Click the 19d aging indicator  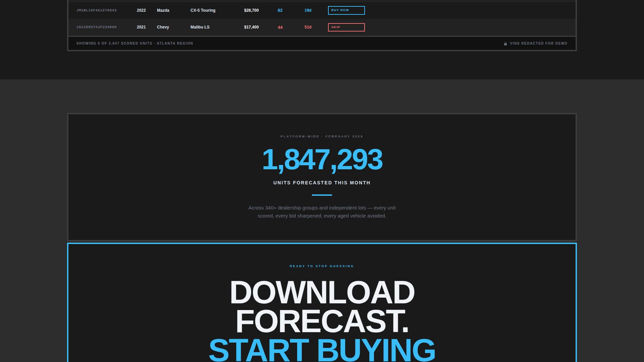(x=307, y=10)
